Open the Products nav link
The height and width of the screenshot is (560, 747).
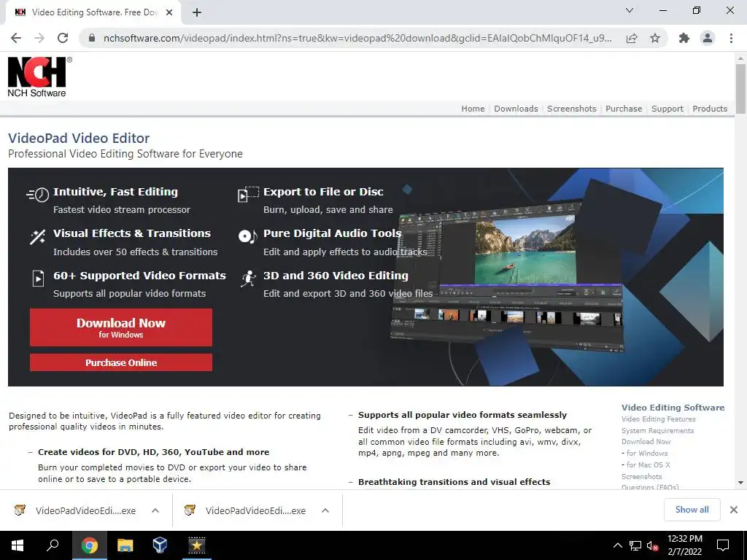point(710,109)
